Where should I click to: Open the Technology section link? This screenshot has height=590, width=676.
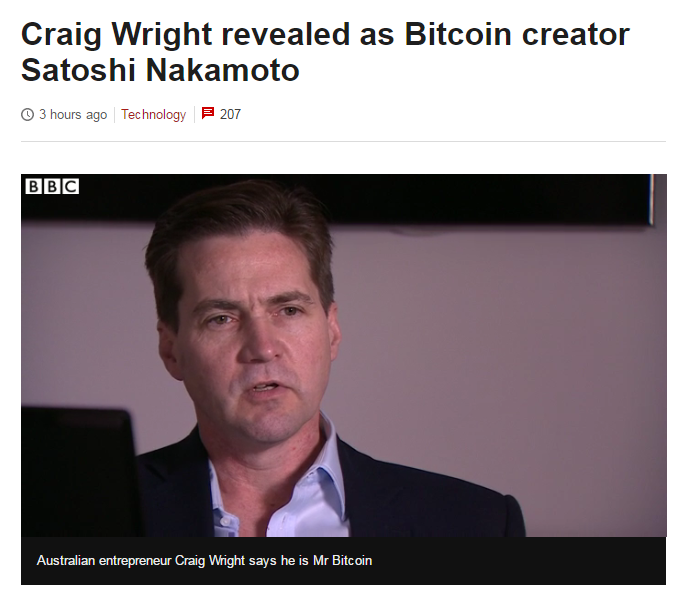click(x=153, y=115)
